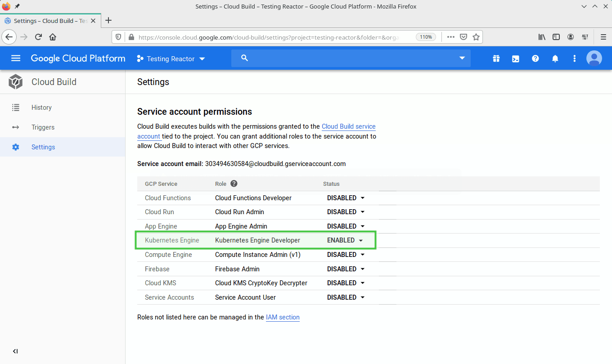Select the Settings – Cloud Build browser tab
This screenshot has height=364, width=612.
point(50,21)
